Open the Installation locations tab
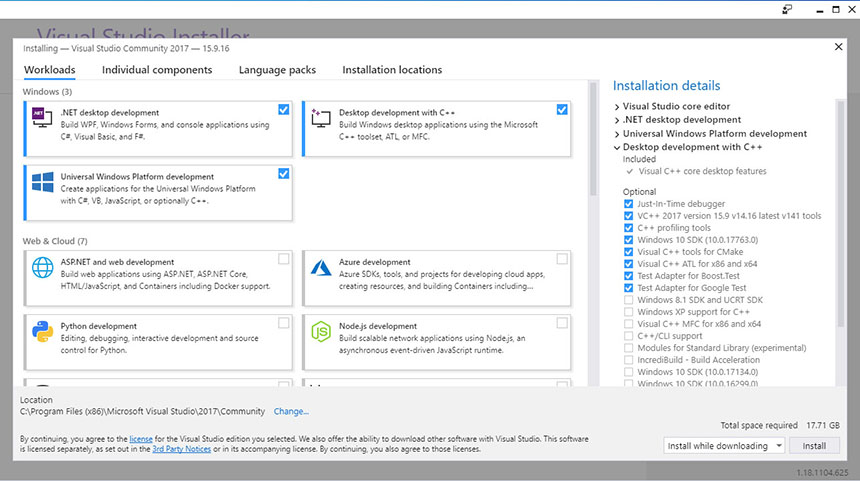The image size is (860, 481). [392, 70]
